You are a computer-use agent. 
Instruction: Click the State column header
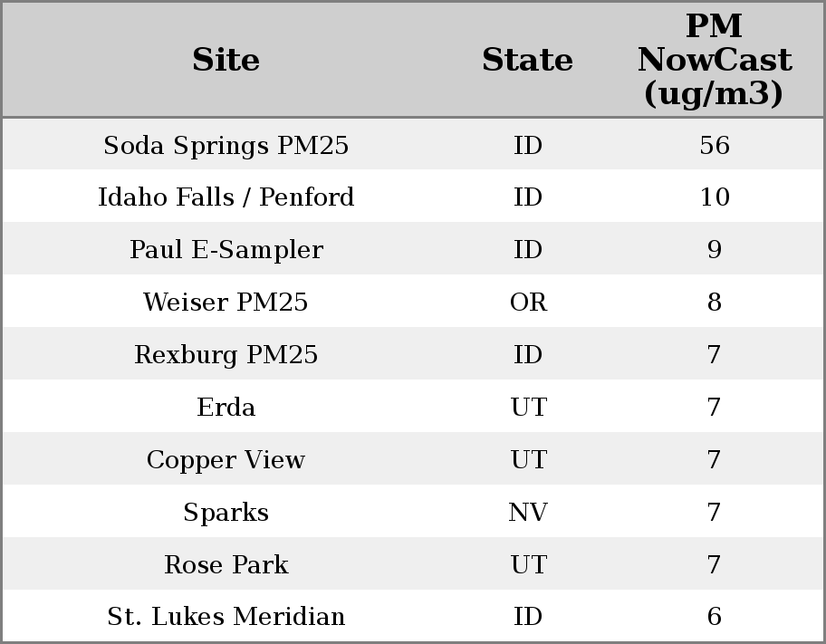click(x=527, y=60)
